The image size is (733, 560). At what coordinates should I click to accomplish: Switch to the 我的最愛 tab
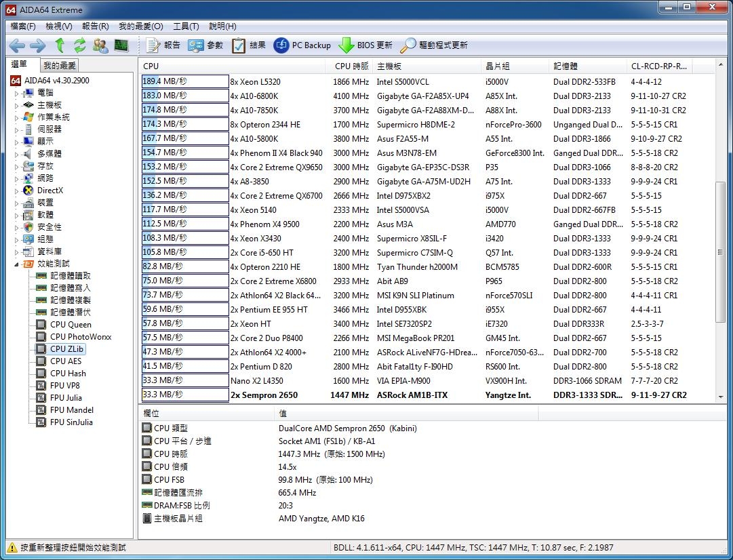[59, 66]
